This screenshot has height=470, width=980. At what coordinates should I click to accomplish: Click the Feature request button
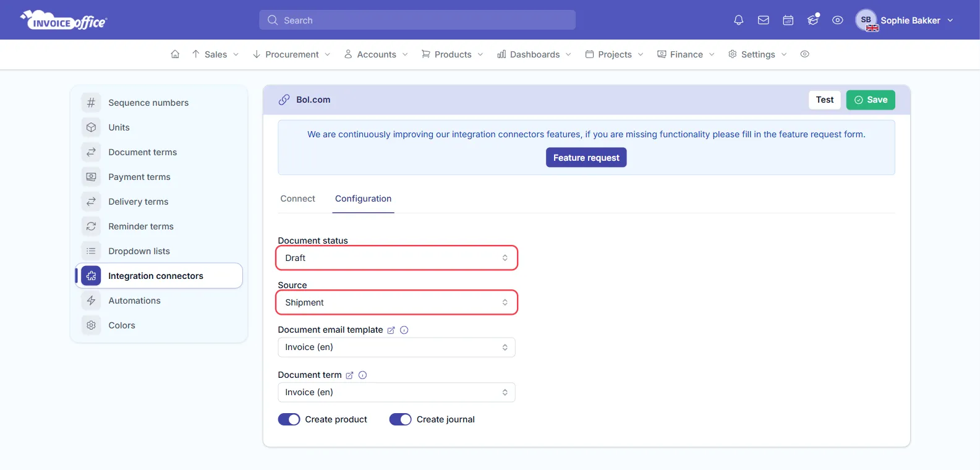(x=586, y=158)
